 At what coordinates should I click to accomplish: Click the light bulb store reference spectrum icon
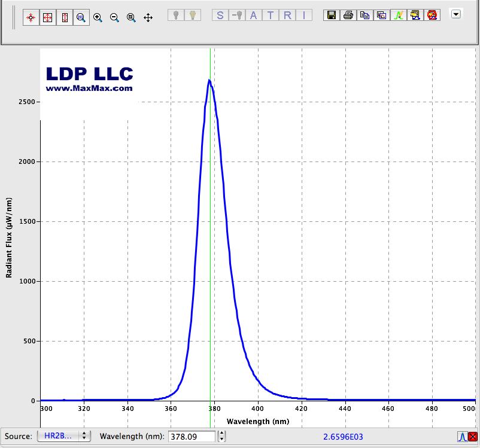[x=193, y=15]
